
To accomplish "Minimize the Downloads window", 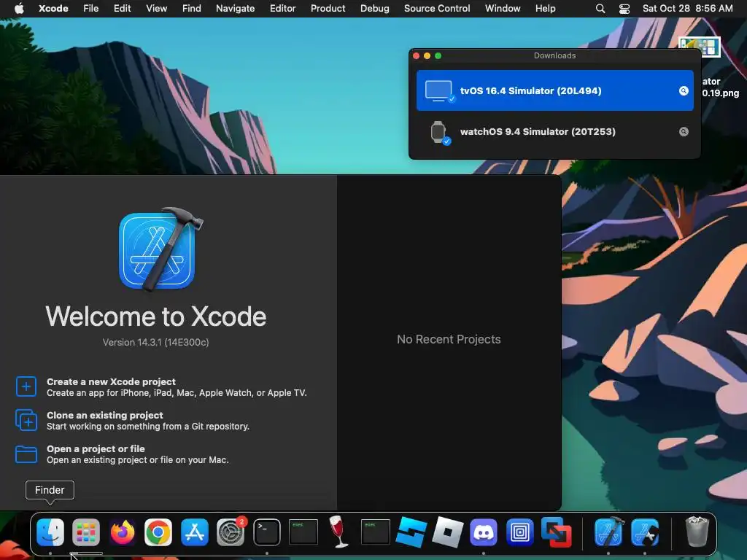I will pyautogui.click(x=427, y=55).
